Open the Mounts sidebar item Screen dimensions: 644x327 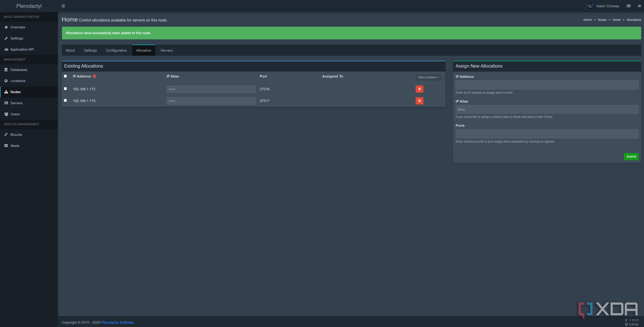(16, 135)
